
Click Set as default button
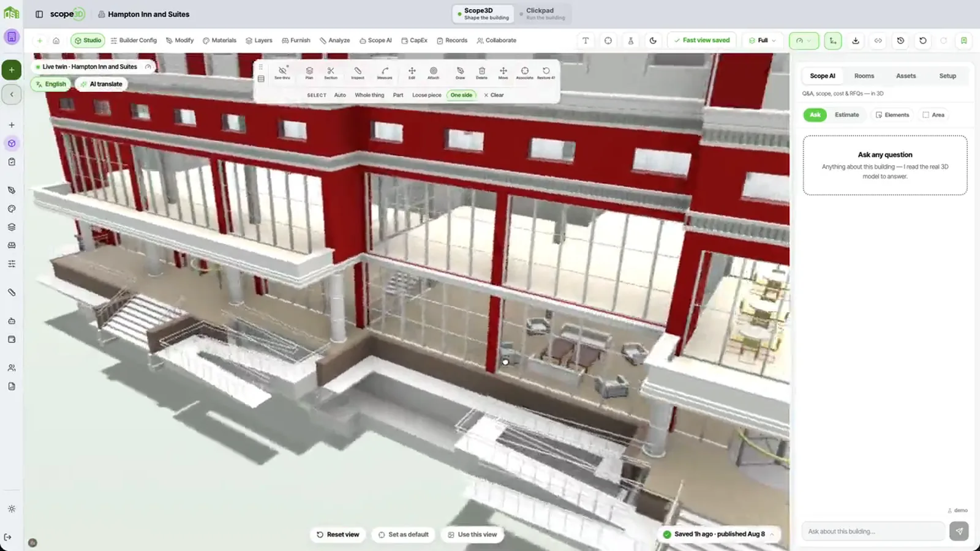(403, 534)
